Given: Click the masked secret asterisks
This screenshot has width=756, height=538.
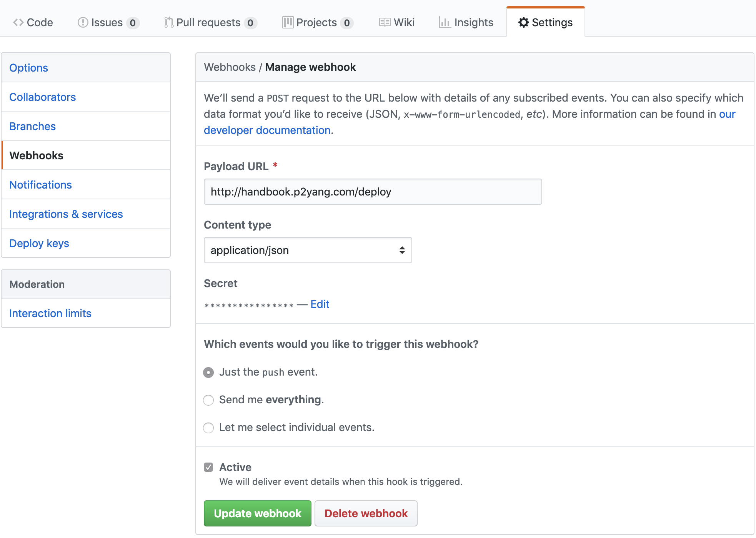Looking at the screenshot, I should coord(249,306).
